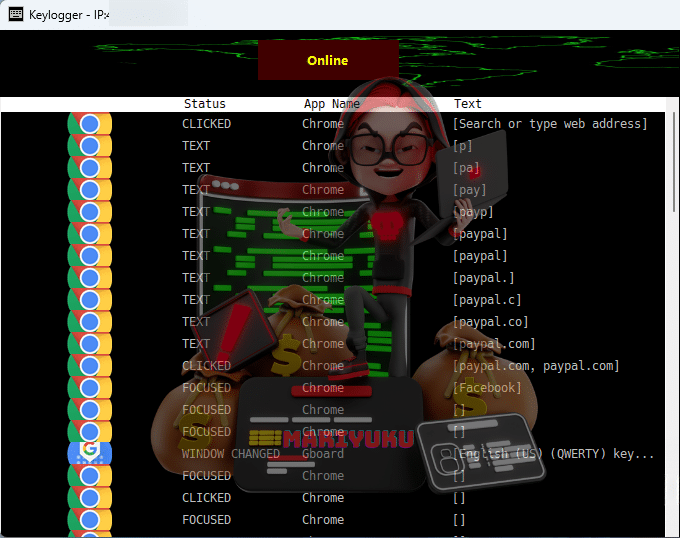Click the Chrome icon in the '[payp]' row
The height and width of the screenshot is (538, 680).
pos(89,212)
